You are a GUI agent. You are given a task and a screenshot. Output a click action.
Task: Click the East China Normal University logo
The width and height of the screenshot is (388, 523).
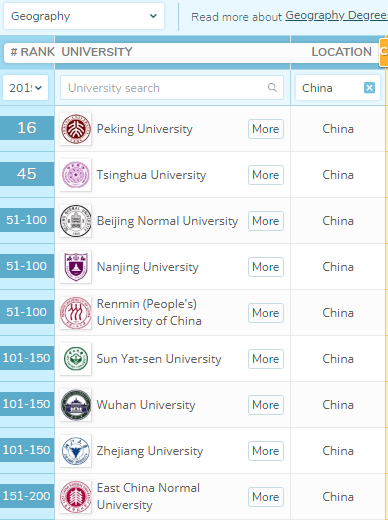coord(76,497)
